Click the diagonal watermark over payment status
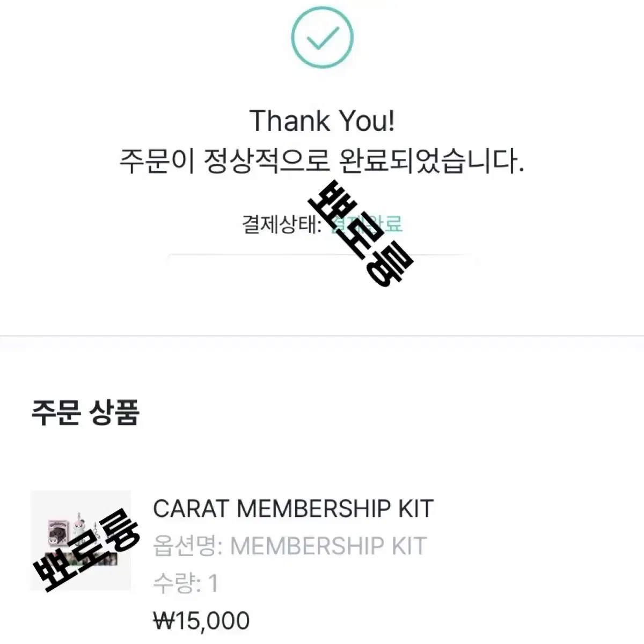This screenshot has width=644, height=644. 361,234
